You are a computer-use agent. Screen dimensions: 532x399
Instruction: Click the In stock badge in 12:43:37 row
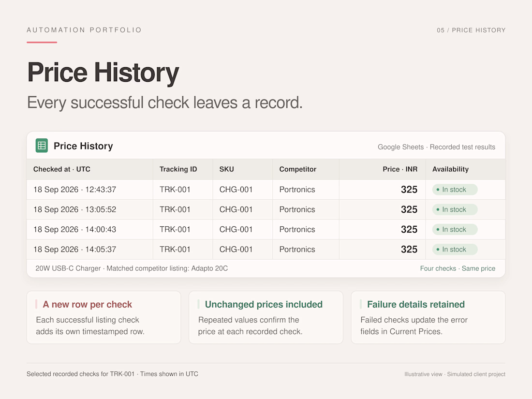coord(455,189)
